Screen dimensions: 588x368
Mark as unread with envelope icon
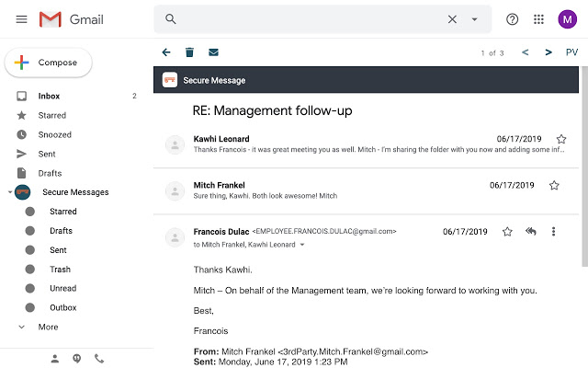click(213, 52)
